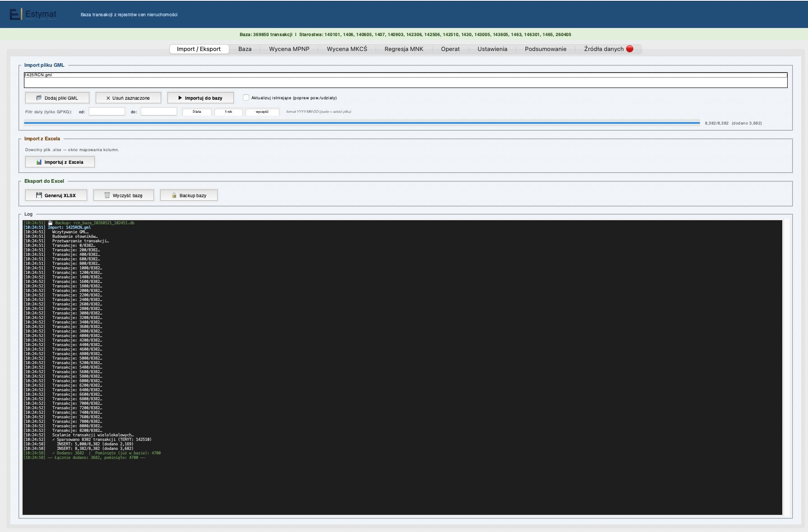This screenshot has width=808, height=532.
Task: Open the Operat tab
Action: coord(450,49)
